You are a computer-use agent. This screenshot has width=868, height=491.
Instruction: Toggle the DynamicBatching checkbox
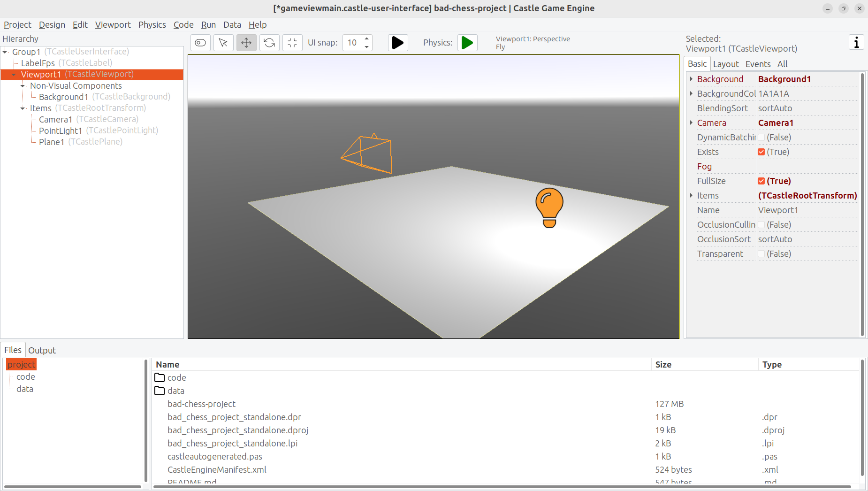click(x=761, y=138)
